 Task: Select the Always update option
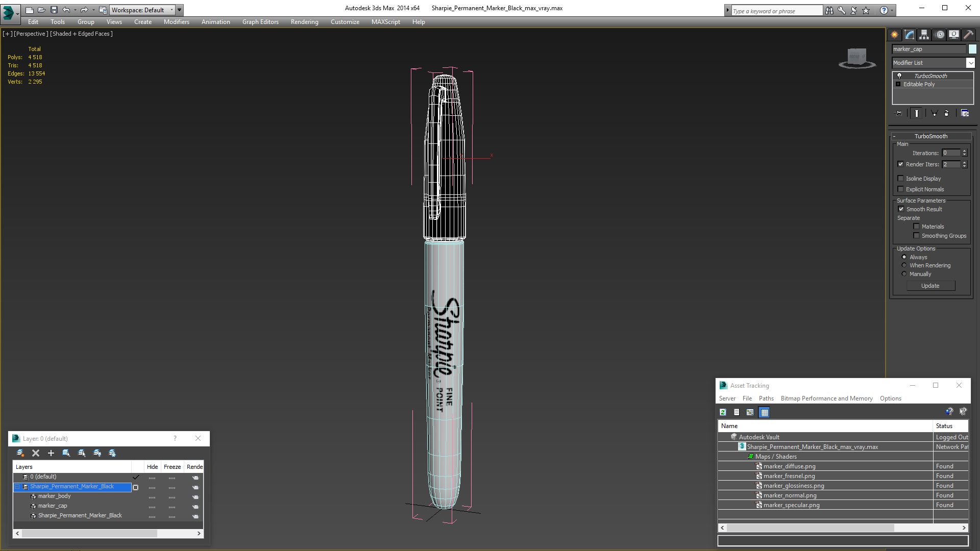[x=904, y=257]
